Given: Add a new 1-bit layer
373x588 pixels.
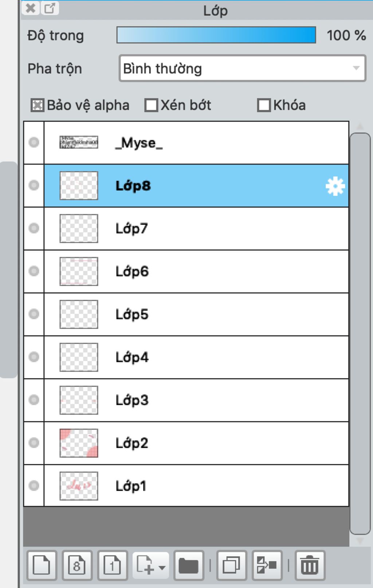Looking at the screenshot, I should [112, 565].
